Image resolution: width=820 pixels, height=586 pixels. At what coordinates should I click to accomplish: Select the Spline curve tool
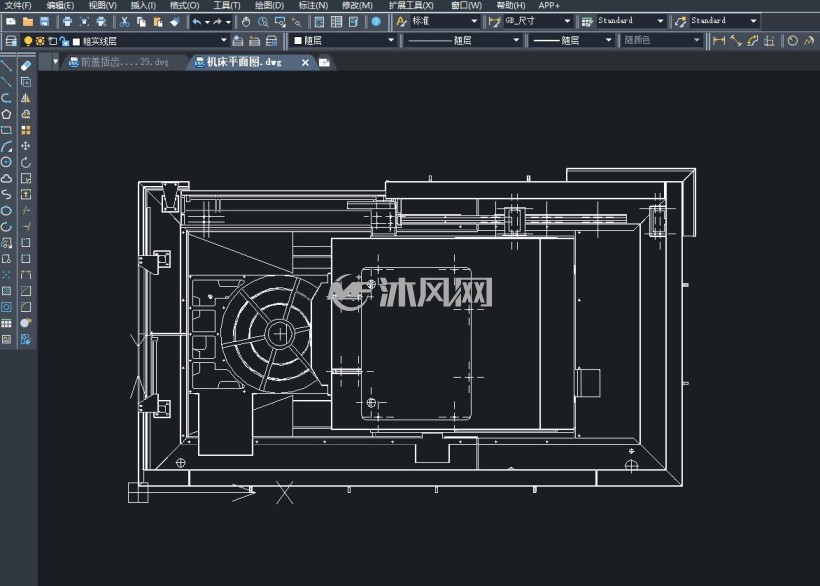tap(6, 194)
